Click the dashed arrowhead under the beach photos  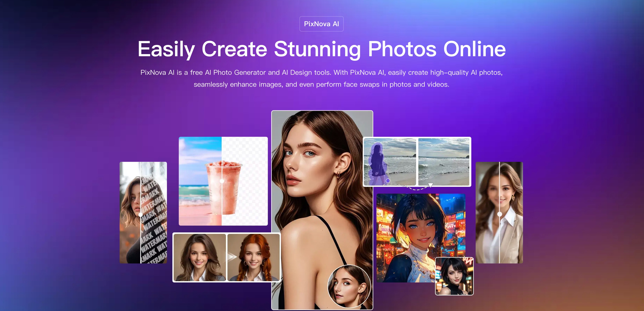[430, 185]
